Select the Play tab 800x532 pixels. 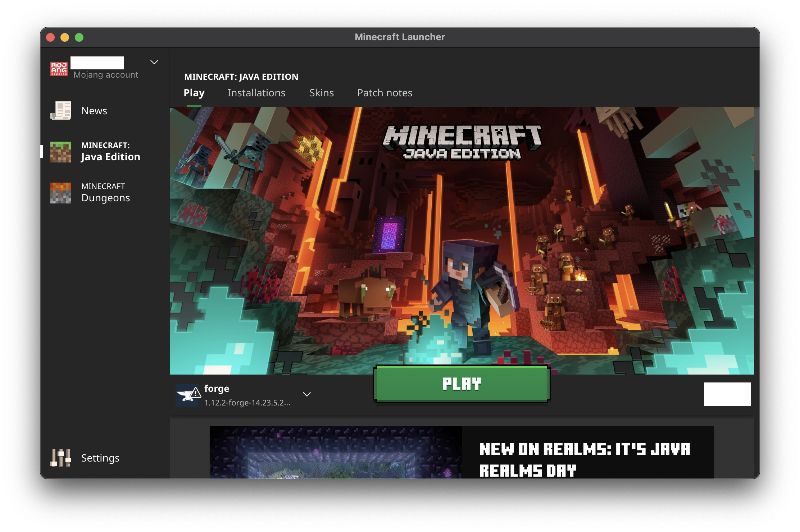click(x=194, y=93)
